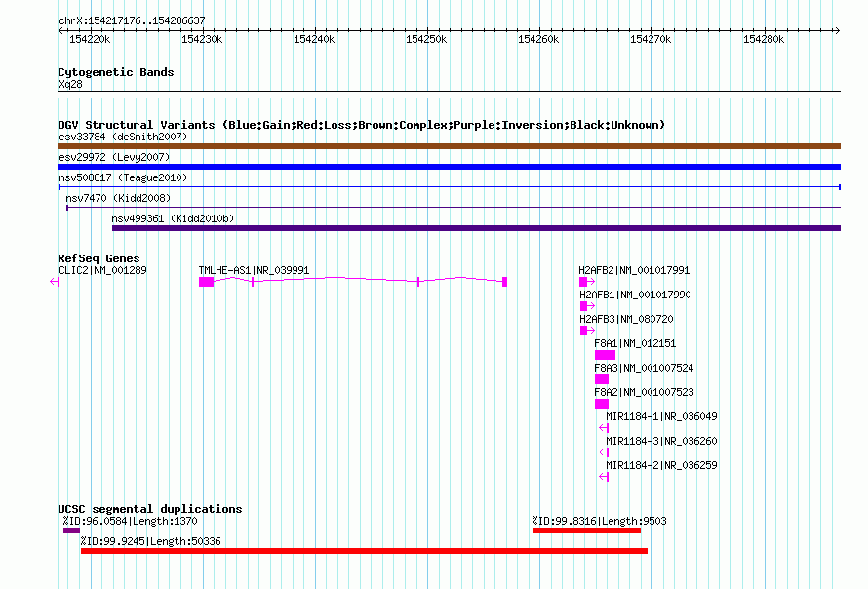868x589 pixels.
Task: Click the nsv499361 Kidd2010b purple inversion bar
Action: coord(476,228)
